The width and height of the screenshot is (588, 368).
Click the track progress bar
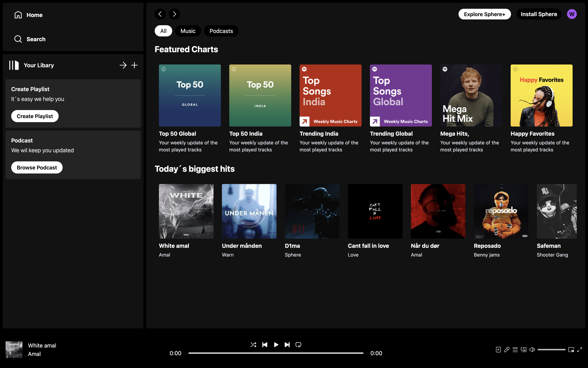(276, 353)
